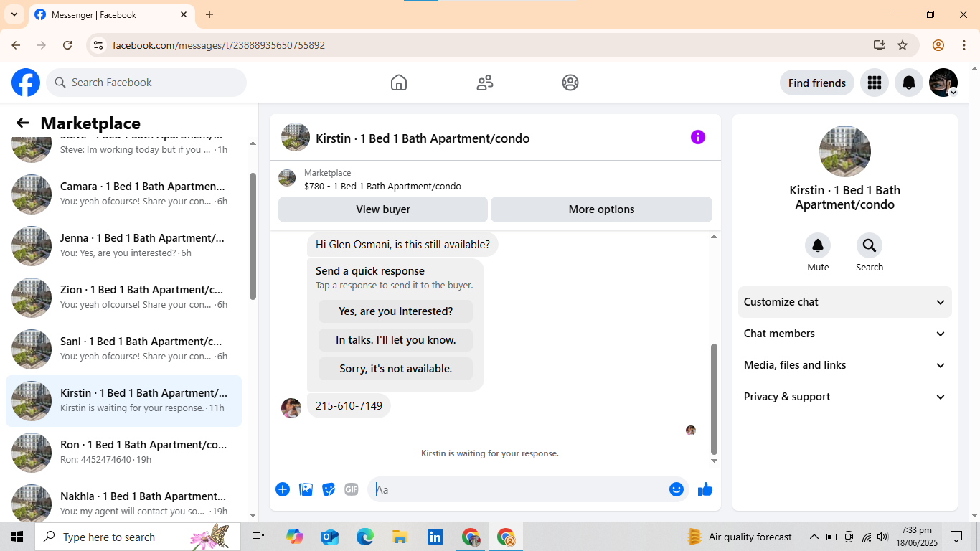The width and height of the screenshot is (980, 551).
Task: Open the account profile picture menu
Action: point(943,83)
